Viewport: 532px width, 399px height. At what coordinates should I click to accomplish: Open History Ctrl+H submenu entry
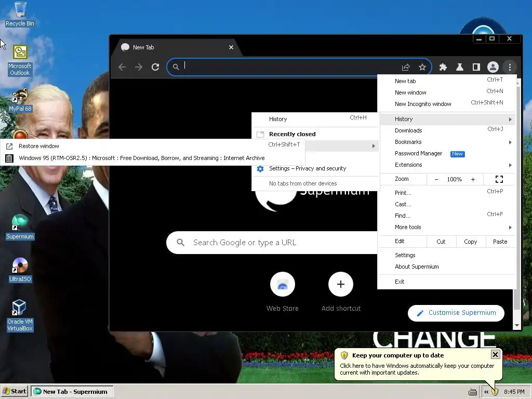(315, 119)
